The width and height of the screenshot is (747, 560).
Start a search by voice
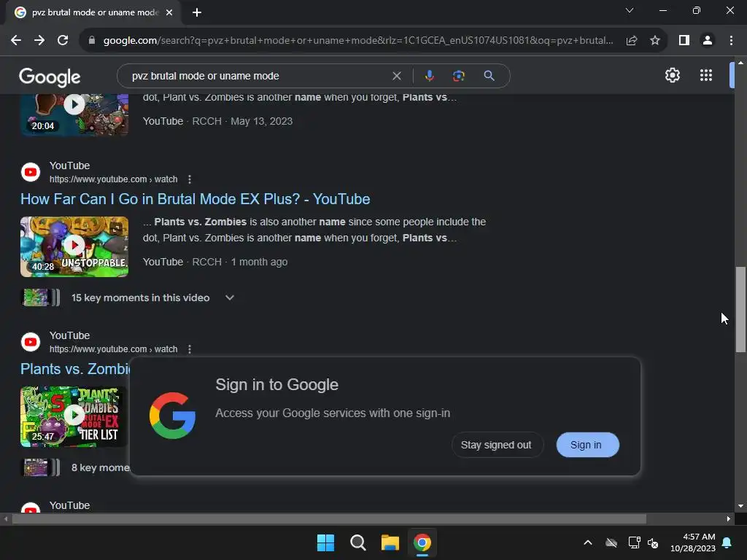(x=429, y=76)
